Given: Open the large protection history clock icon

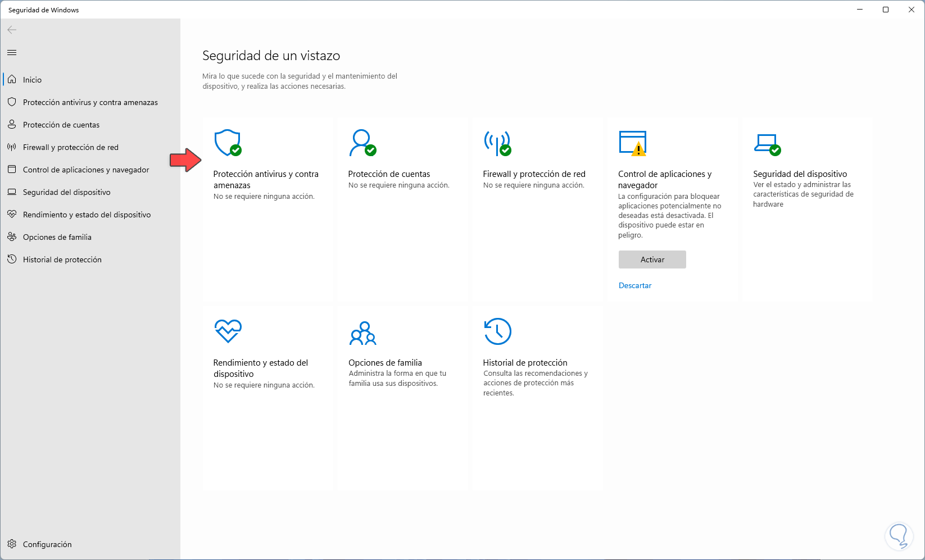Looking at the screenshot, I should 498,331.
